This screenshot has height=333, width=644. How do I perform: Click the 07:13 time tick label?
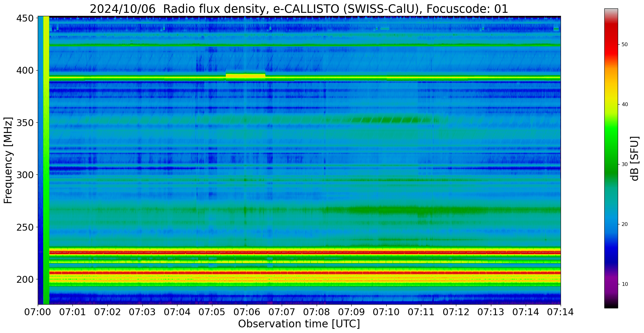click(491, 312)
